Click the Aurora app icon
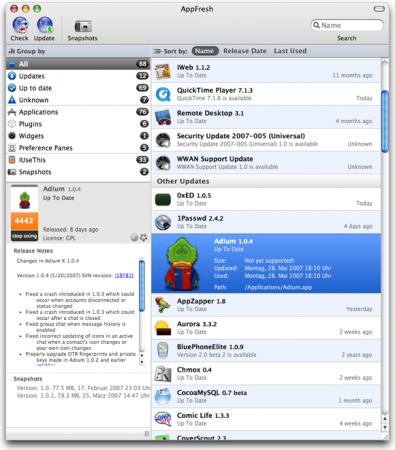This screenshot has width=395, height=450. [x=163, y=328]
